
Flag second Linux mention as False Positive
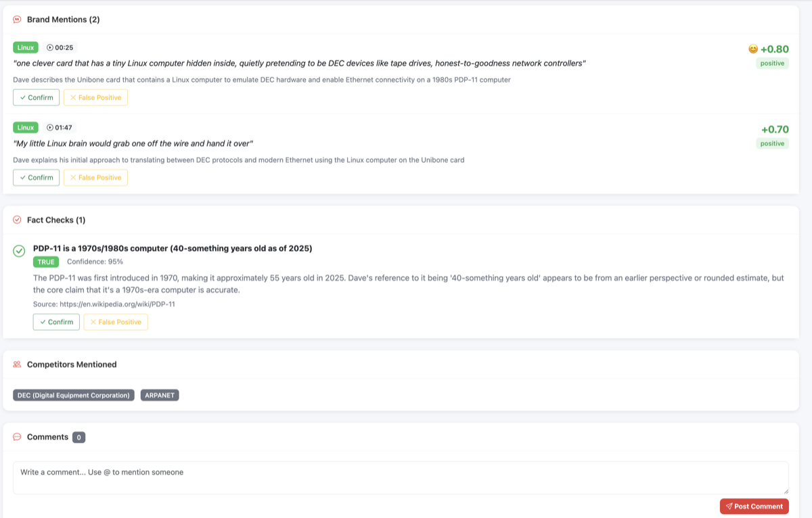[95, 177]
